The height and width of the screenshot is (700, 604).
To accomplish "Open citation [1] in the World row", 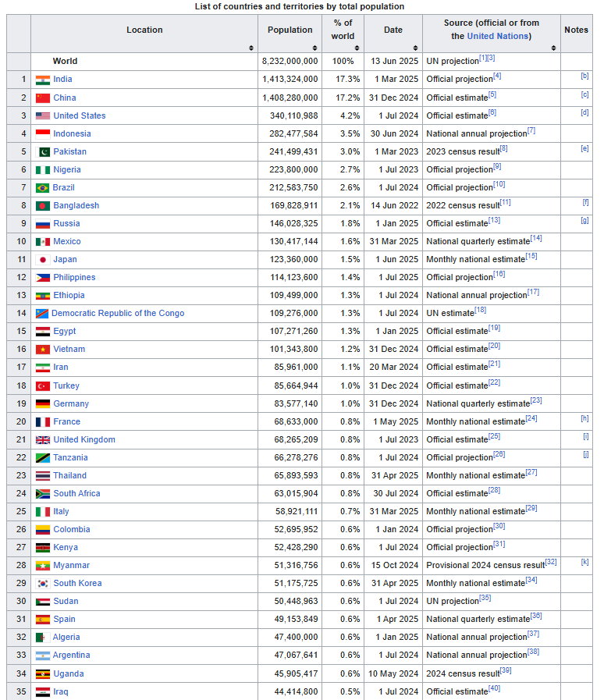I will point(483,58).
